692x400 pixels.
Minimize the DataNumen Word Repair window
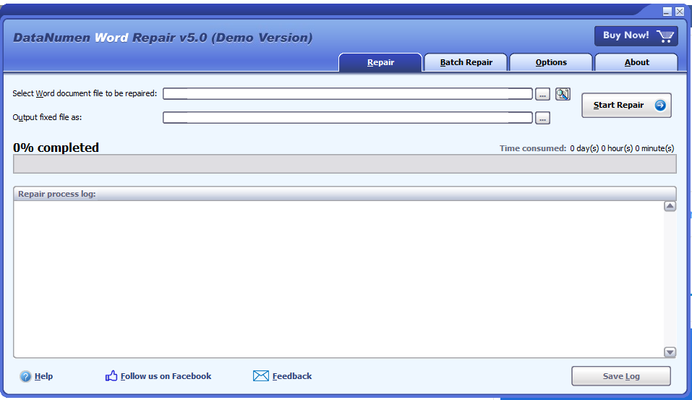(667, 12)
